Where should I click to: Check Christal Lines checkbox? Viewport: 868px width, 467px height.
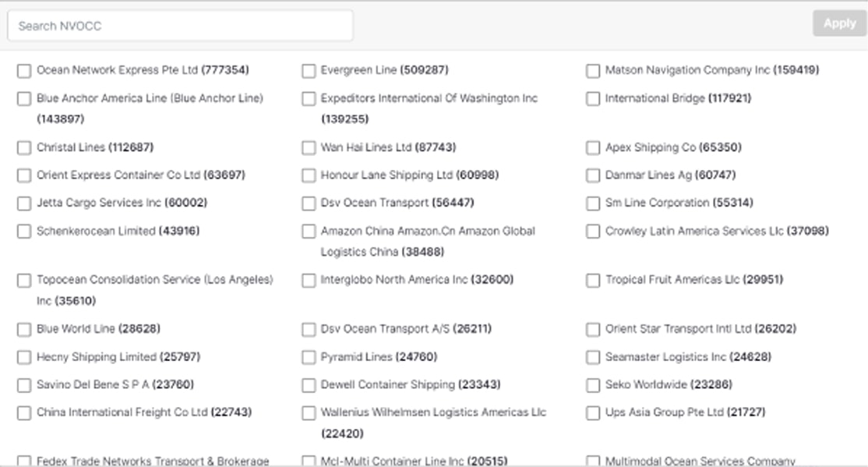24,148
